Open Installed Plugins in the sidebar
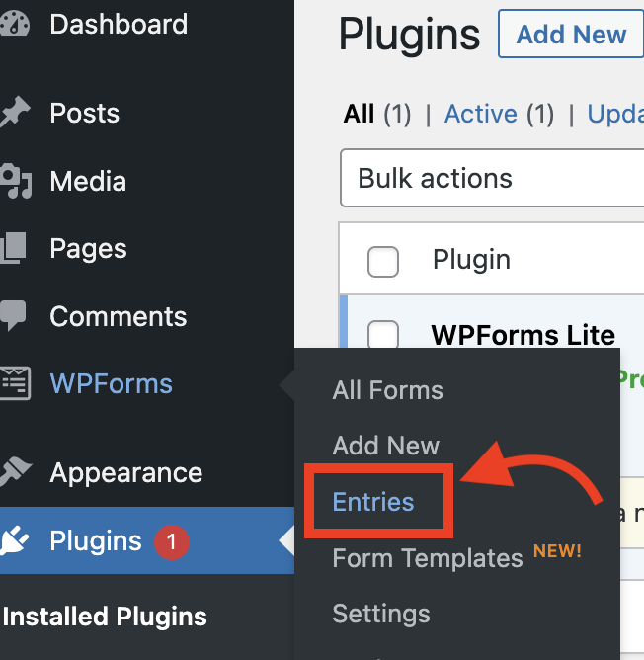The width and height of the screenshot is (644, 660). pos(105,617)
